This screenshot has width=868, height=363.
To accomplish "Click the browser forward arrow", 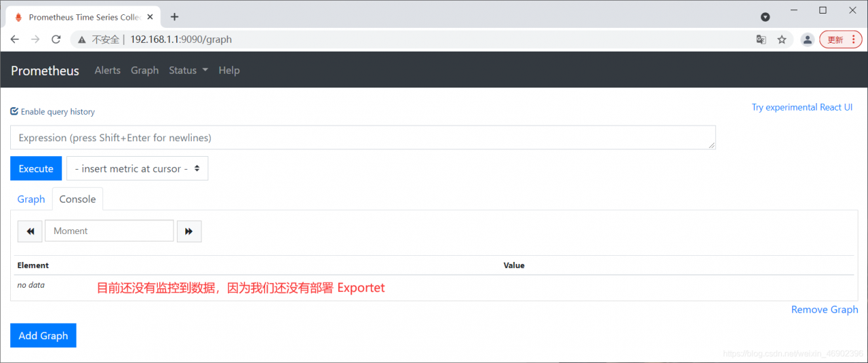I will pyautogui.click(x=35, y=39).
